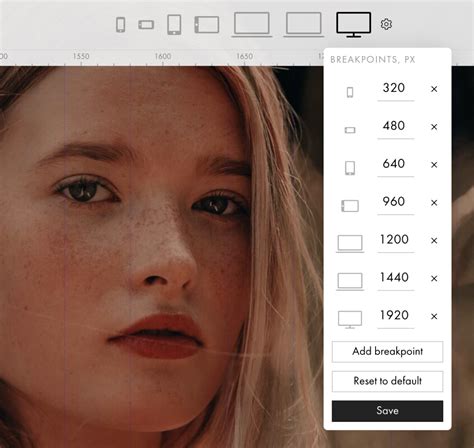Select tablet portrait view in top toolbar
This screenshot has width=474, height=448.
[x=174, y=24]
